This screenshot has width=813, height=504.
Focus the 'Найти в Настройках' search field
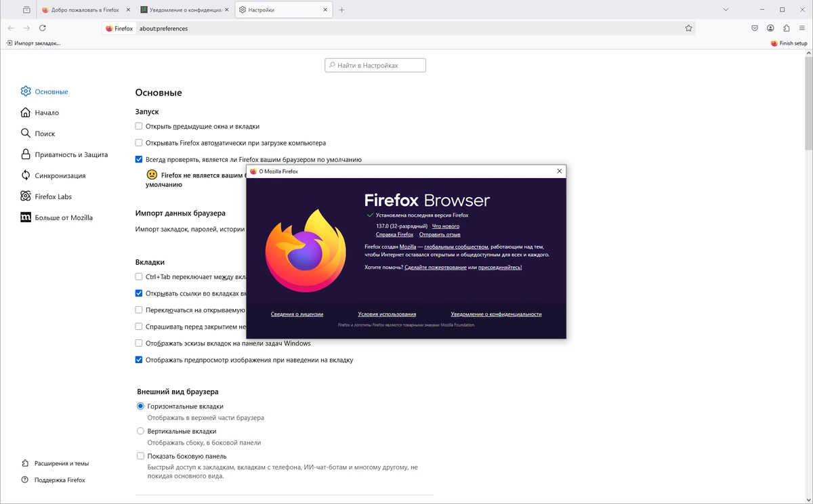tap(375, 66)
